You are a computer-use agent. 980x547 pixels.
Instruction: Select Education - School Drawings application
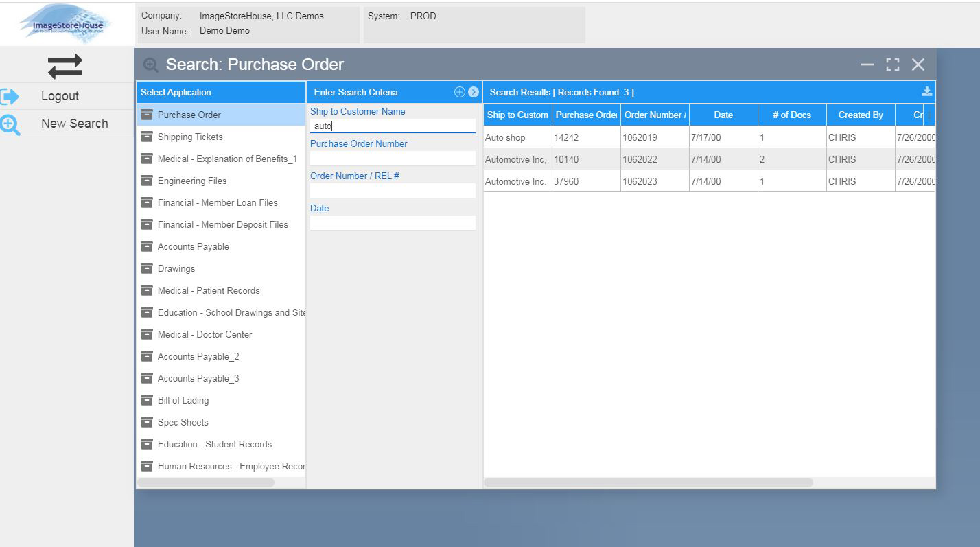pos(221,312)
